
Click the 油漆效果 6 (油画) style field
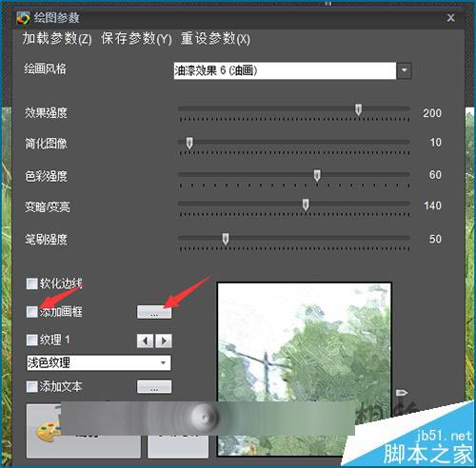(285, 70)
